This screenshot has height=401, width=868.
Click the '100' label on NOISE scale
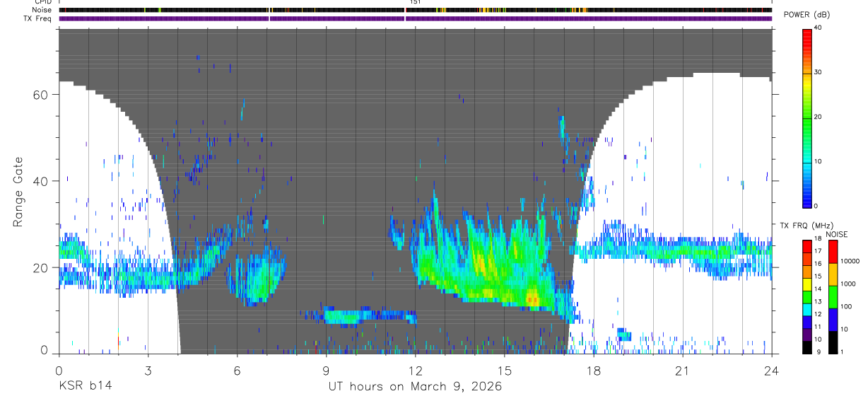(x=845, y=306)
